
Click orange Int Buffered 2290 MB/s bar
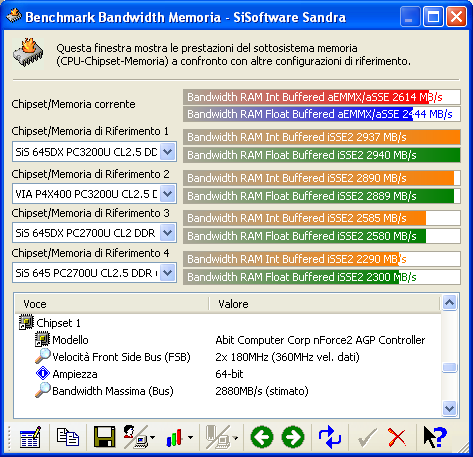322,259
